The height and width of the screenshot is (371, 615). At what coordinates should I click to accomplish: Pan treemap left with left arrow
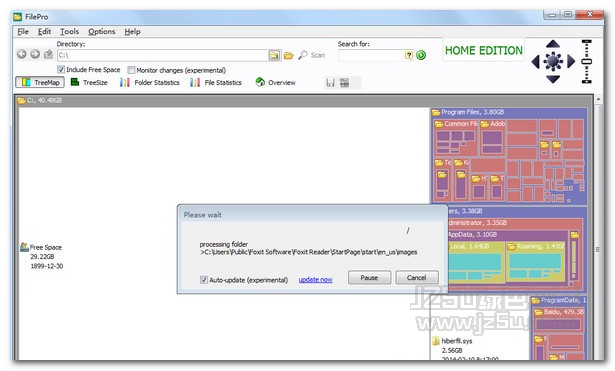[x=535, y=62]
